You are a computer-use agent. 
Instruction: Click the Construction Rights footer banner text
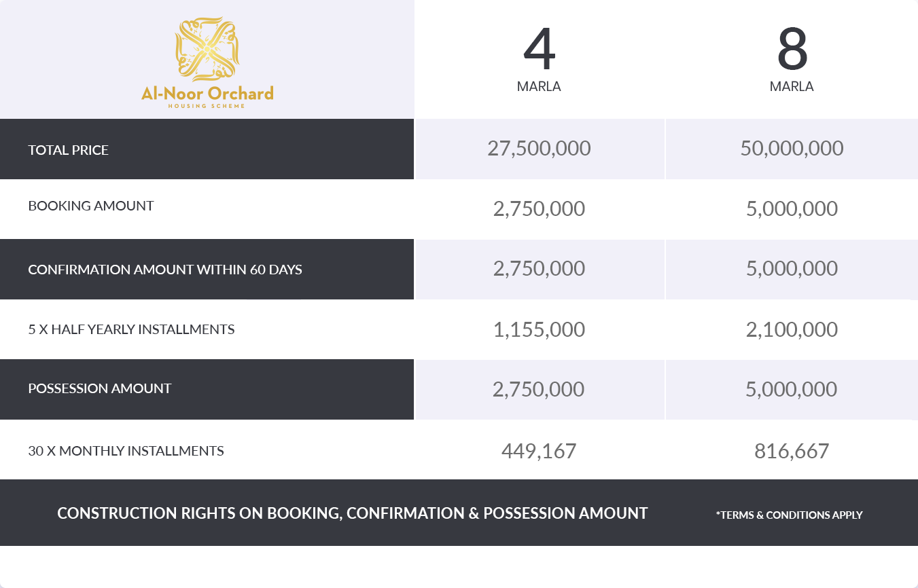click(x=352, y=513)
